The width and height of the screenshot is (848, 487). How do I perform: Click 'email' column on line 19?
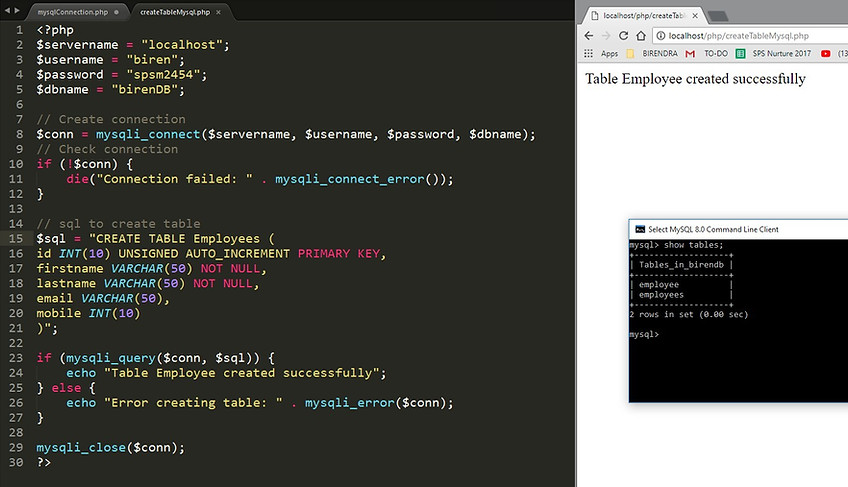(x=55, y=299)
